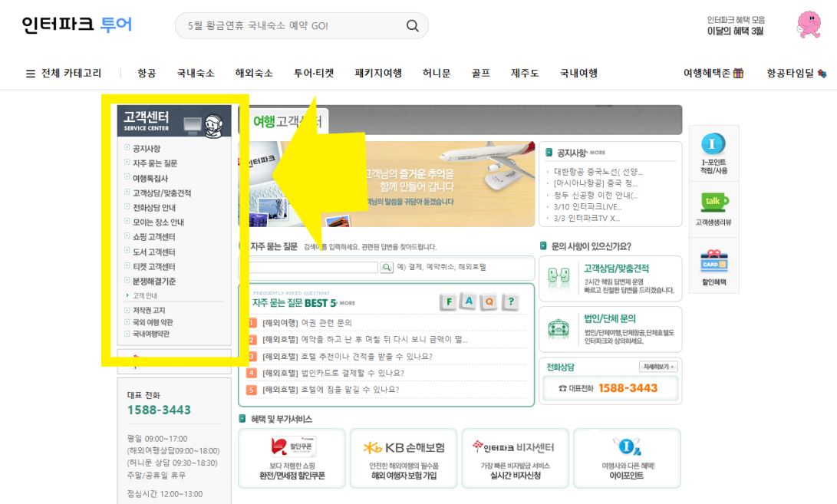
Task: Open FAQ 호텔에 짐을 맡길 수 있나요
Action: (331, 389)
